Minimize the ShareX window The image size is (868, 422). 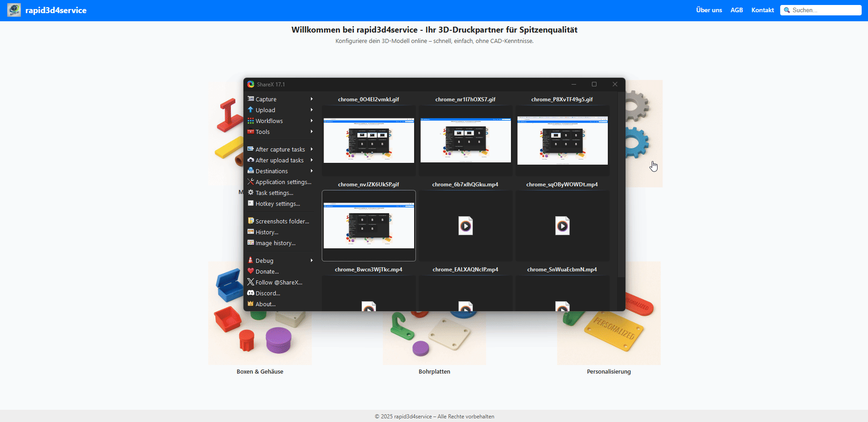573,84
